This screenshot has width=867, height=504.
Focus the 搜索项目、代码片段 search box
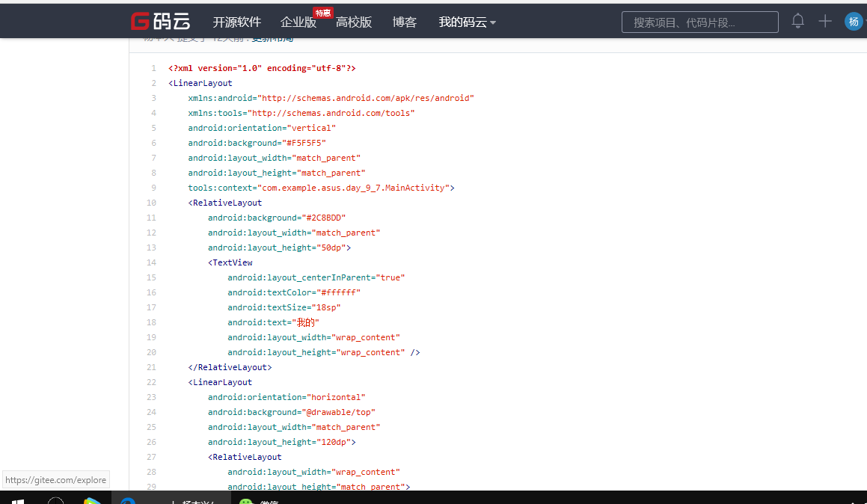(x=699, y=22)
